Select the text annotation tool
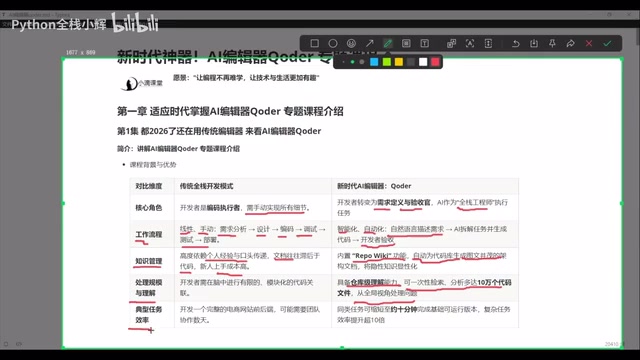 (x=424, y=43)
